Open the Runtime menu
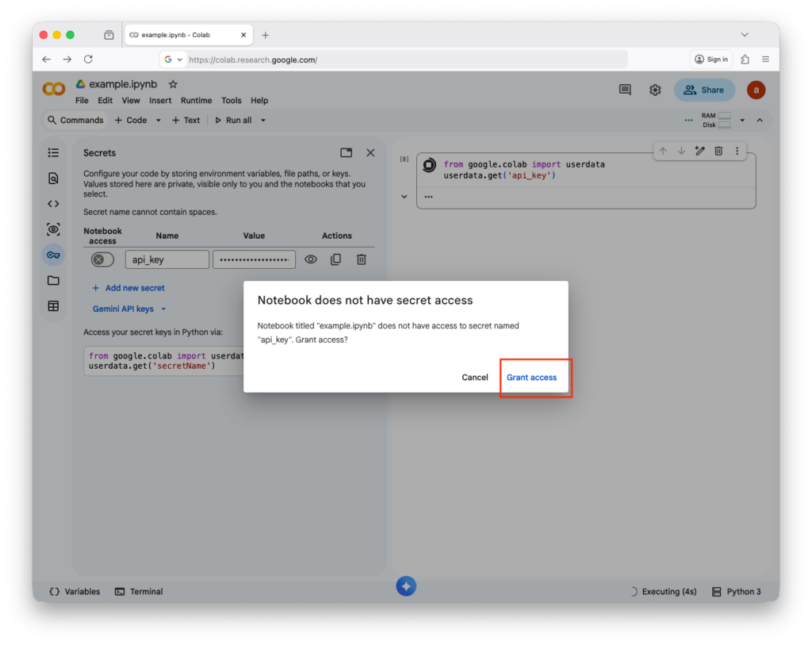The image size is (812, 645). (196, 101)
